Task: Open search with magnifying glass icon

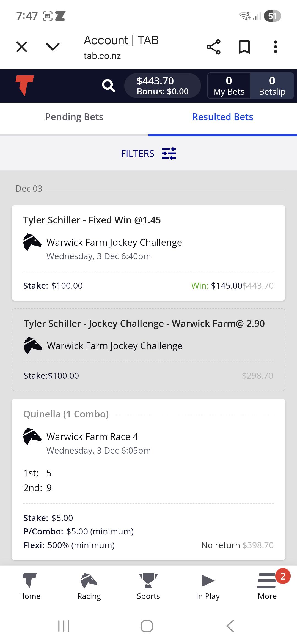Action: coord(109,86)
